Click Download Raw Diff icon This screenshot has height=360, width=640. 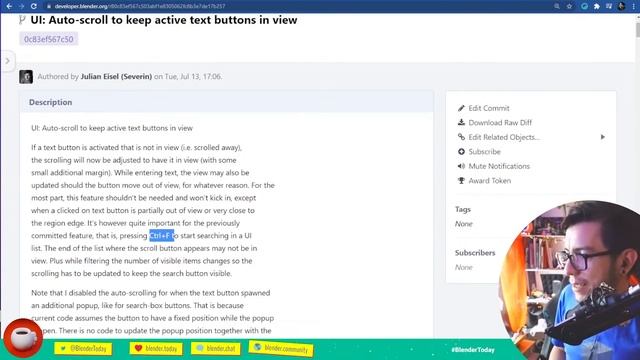pyautogui.click(x=461, y=122)
